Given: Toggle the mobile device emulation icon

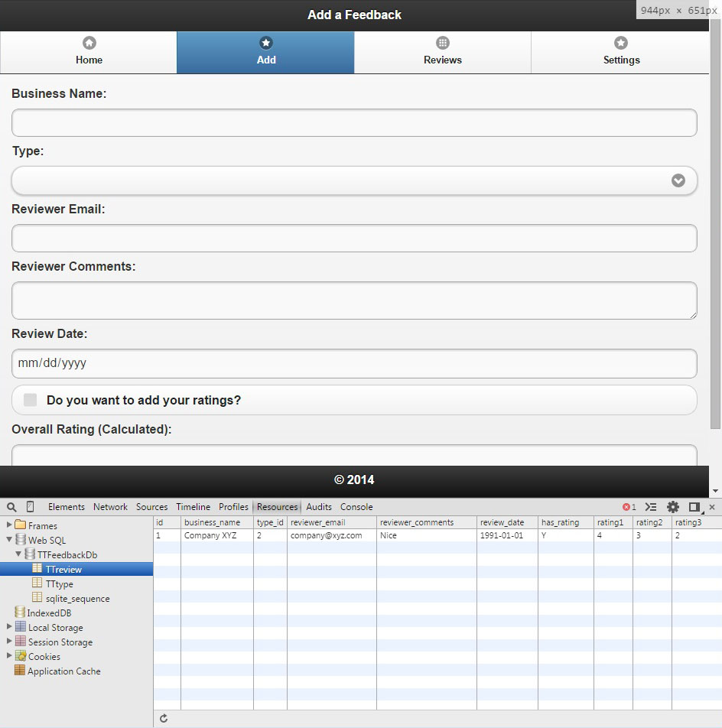Looking at the screenshot, I should point(31,507).
